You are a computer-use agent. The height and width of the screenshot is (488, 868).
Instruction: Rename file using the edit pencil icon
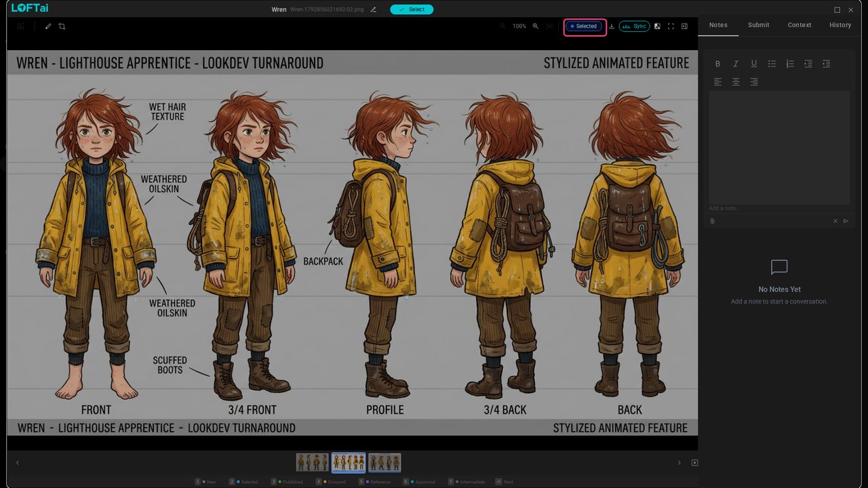tap(374, 9)
